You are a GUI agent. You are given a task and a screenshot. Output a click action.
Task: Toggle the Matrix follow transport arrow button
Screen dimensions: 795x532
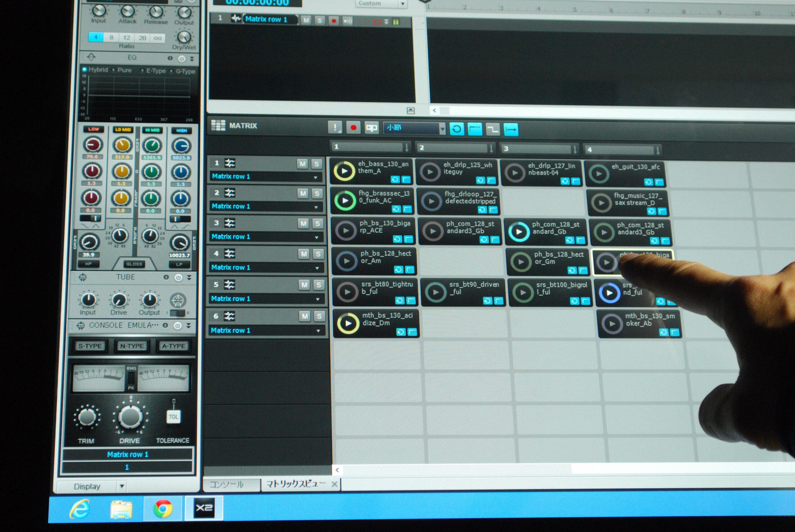tap(511, 130)
